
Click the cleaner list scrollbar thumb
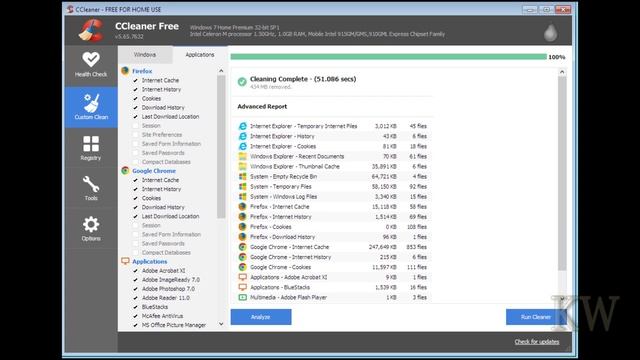[x=221, y=147]
